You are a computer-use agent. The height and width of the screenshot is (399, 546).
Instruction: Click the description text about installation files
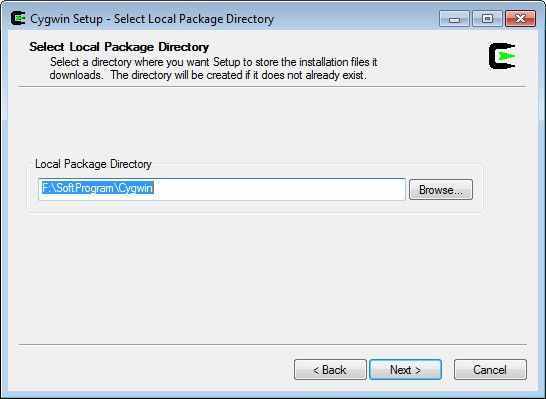[x=213, y=69]
